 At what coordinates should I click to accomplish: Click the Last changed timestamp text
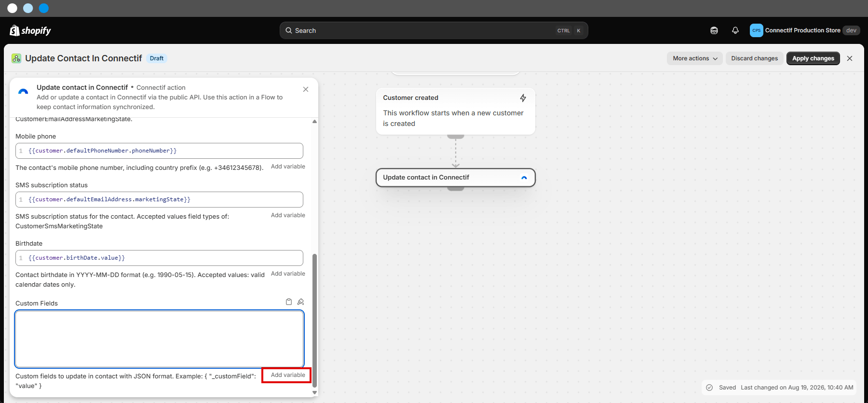tap(797, 388)
